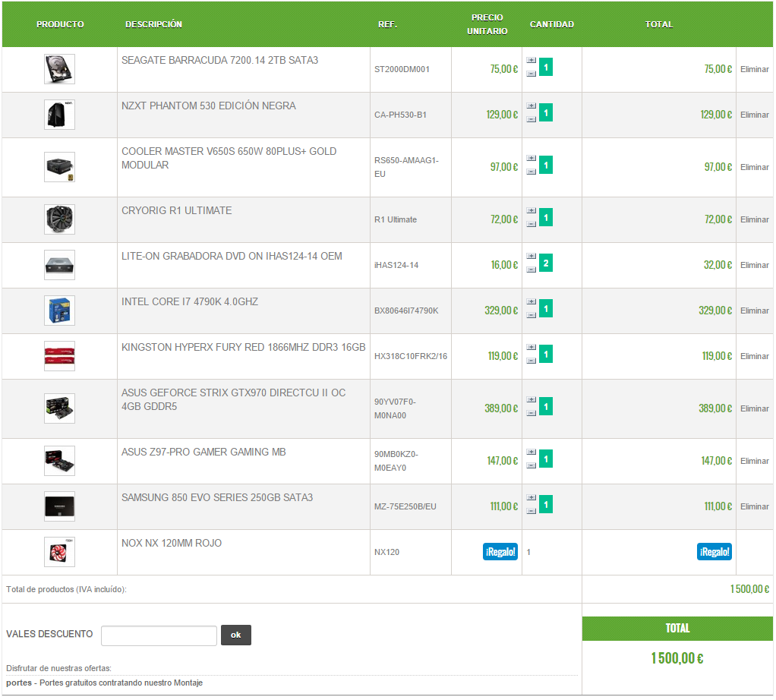Increase quantity of Seagate Barracuda 2TB

531,60
